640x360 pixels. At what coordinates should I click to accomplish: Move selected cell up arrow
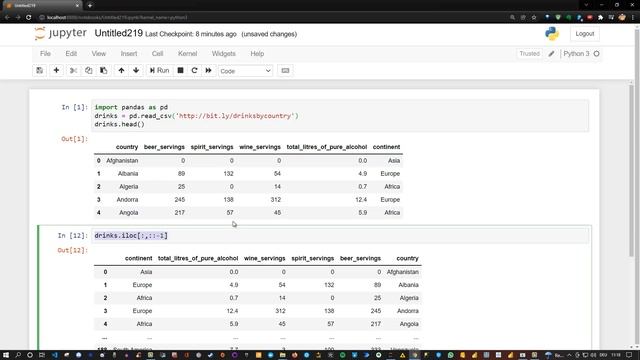(121, 71)
